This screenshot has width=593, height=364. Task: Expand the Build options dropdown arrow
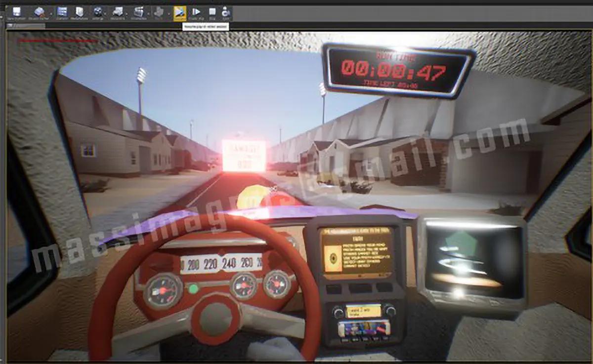coord(169,13)
